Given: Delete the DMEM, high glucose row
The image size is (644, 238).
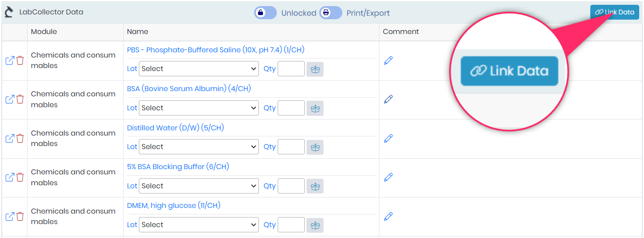Looking at the screenshot, I should (x=20, y=216).
